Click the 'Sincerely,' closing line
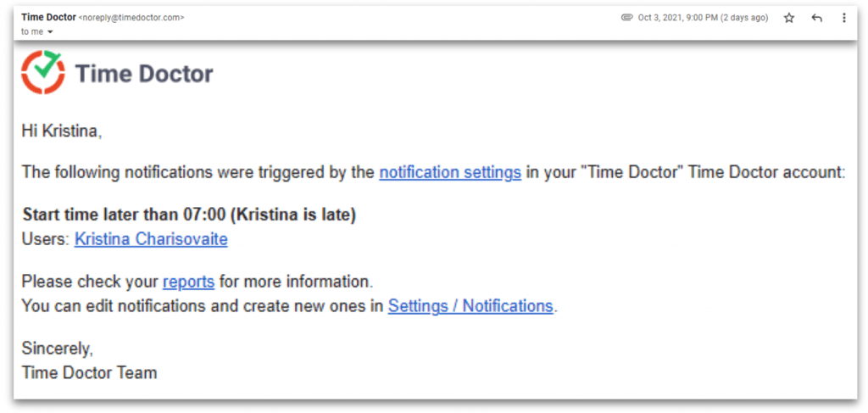 (57, 349)
